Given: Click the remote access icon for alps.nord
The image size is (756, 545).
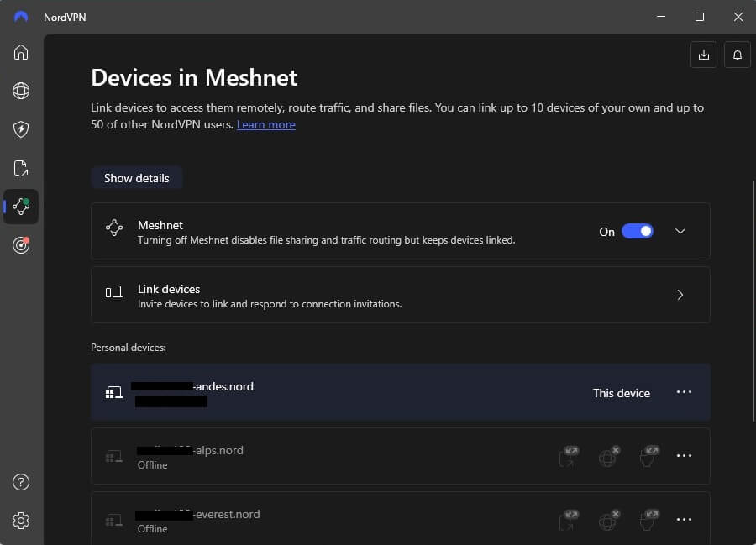Looking at the screenshot, I should tap(648, 456).
